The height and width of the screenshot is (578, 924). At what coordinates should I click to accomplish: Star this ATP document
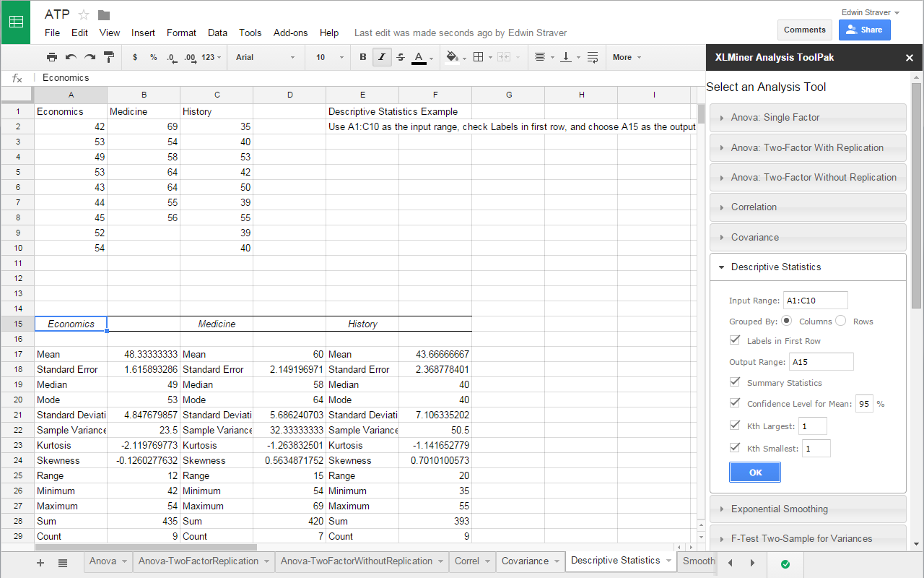[x=84, y=15]
